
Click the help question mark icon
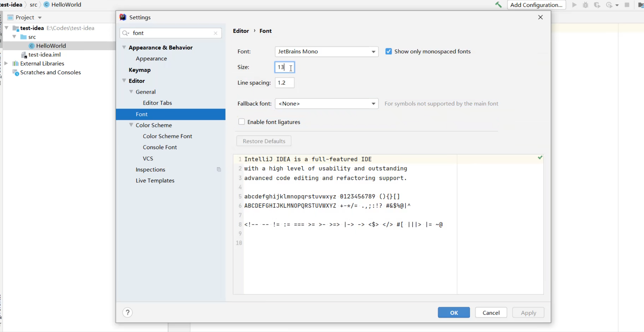point(128,312)
